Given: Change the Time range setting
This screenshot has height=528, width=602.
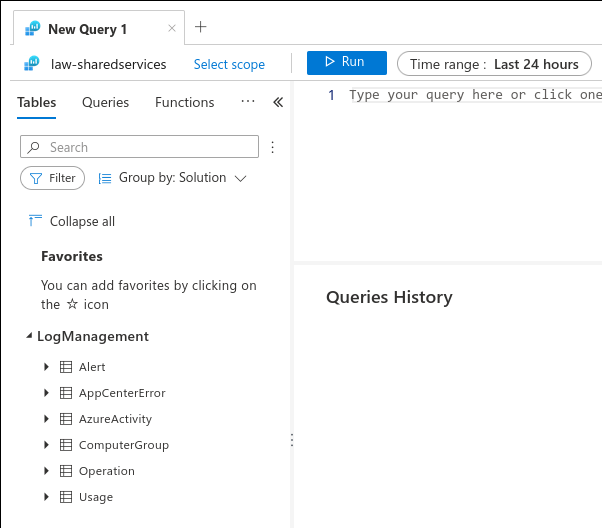Looking at the screenshot, I should coord(494,64).
